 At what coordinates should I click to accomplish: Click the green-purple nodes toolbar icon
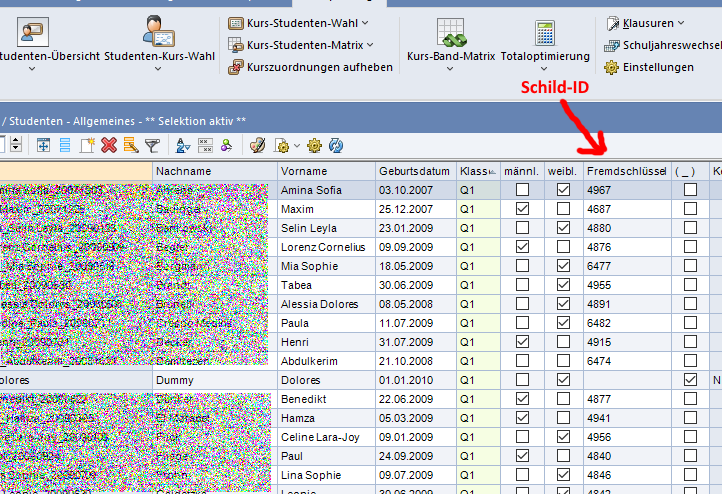coord(227,145)
